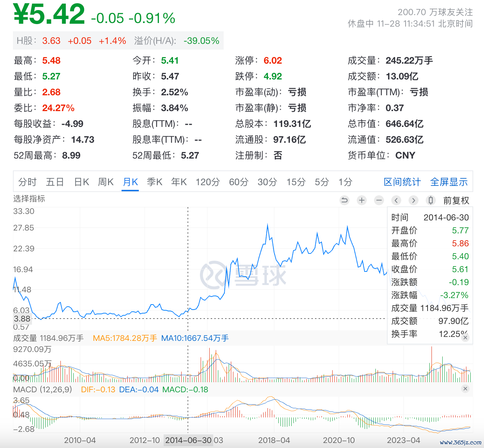
Task: Click the 区间统计 link
Action: (x=402, y=182)
